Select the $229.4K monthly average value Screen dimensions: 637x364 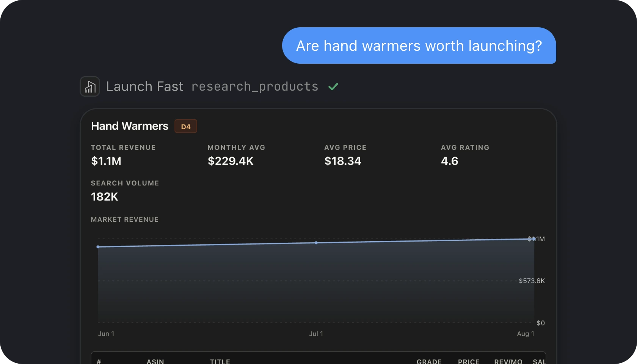click(231, 161)
